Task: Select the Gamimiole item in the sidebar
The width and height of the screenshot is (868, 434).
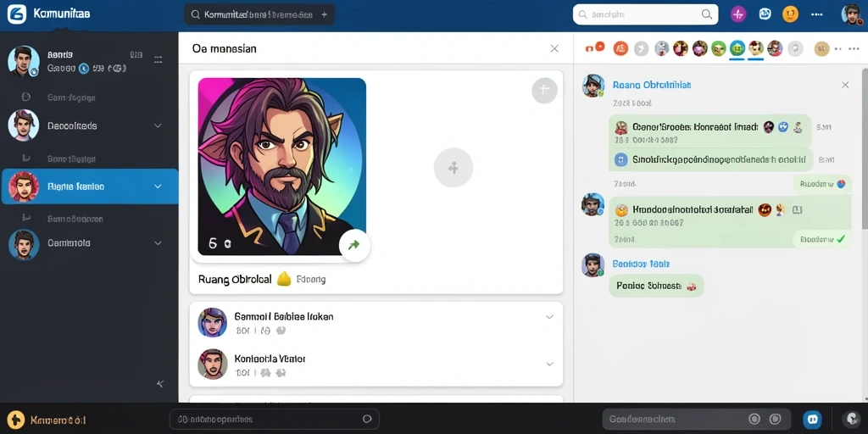Action: pyautogui.click(x=89, y=243)
